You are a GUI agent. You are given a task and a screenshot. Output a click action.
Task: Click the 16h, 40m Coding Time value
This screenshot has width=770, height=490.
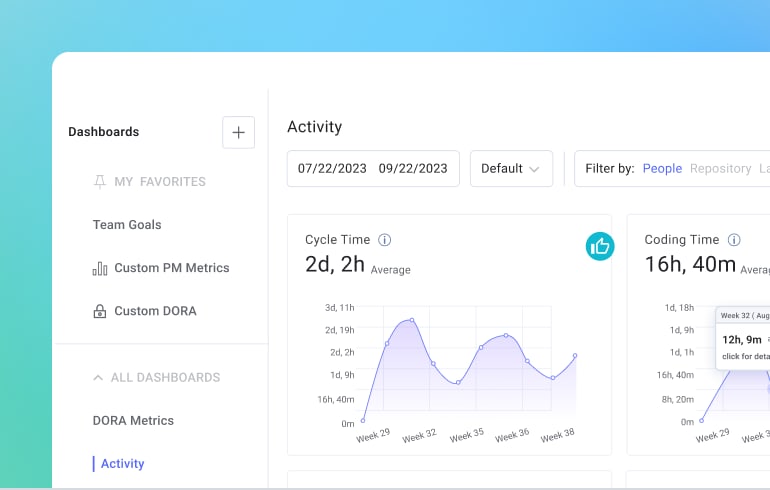pos(690,264)
